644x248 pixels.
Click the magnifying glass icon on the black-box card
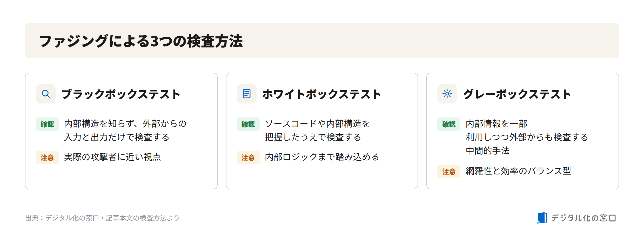(x=46, y=94)
